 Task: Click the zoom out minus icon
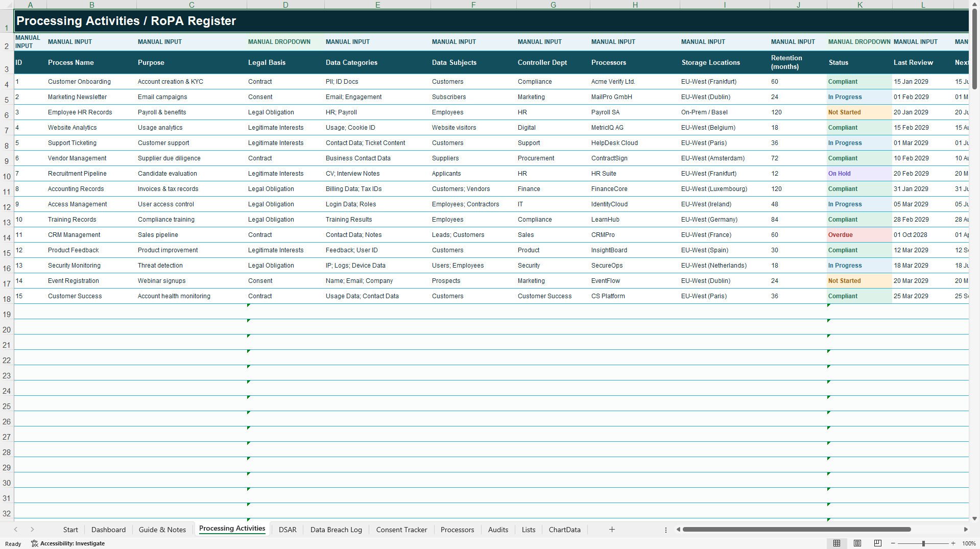pos(893,543)
